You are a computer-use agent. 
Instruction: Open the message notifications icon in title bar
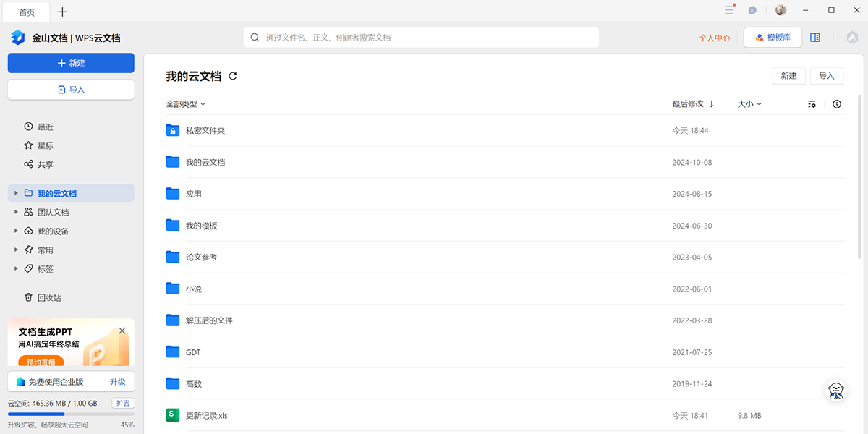coord(752,10)
